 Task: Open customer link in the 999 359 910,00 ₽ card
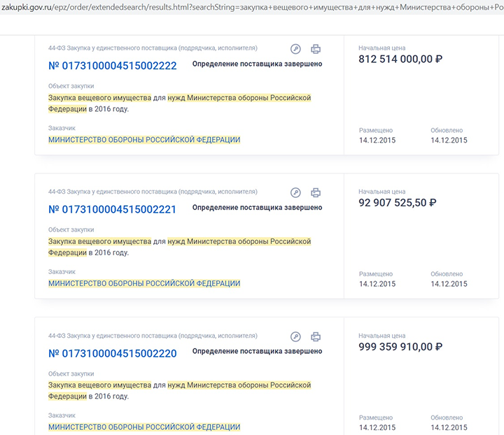click(x=143, y=427)
